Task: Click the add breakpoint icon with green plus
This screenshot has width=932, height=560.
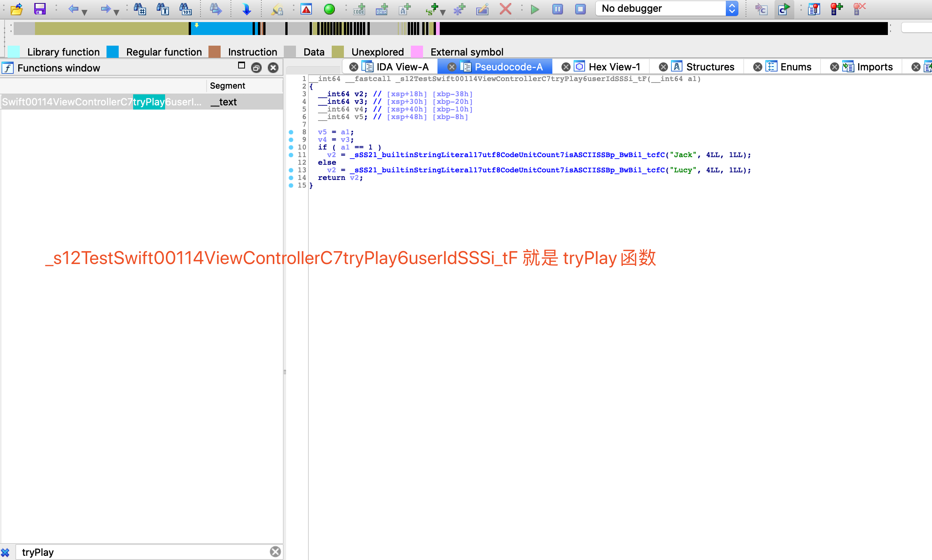Action: pyautogui.click(x=836, y=8)
